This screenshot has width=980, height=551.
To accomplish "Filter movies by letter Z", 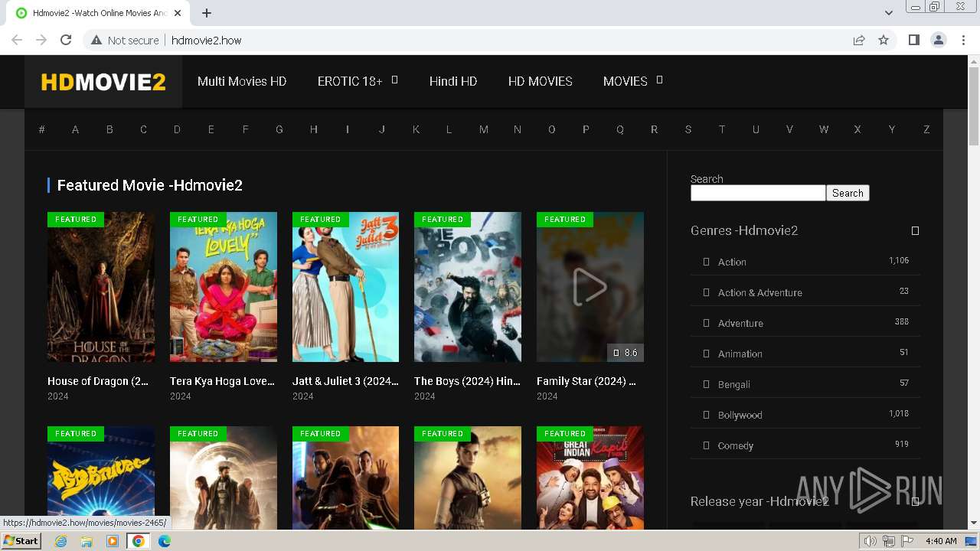I will (926, 129).
